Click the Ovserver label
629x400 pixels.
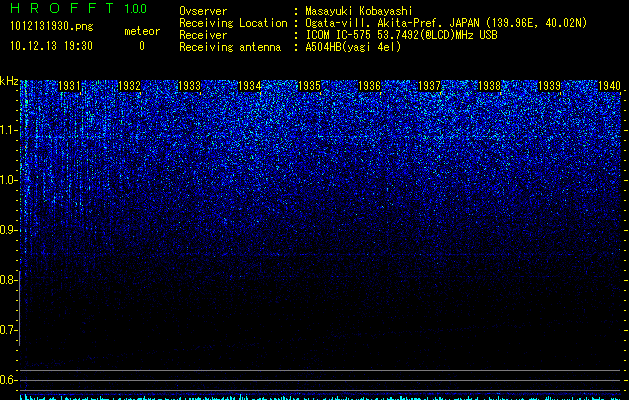(203, 11)
